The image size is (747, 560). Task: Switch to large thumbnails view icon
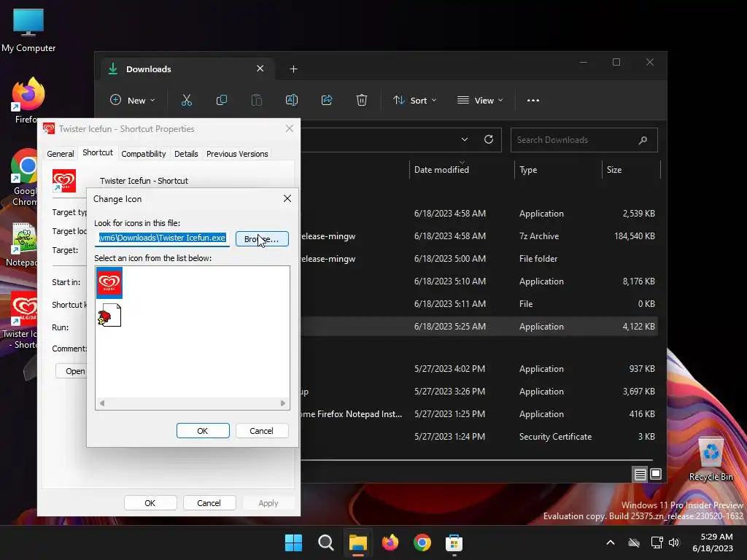click(656, 474)
